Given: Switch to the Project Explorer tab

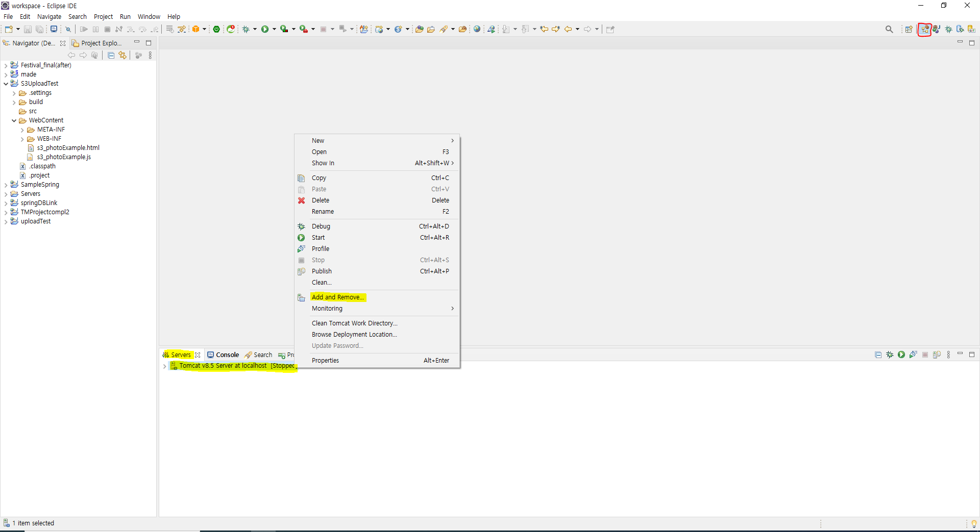Looking at the screenshot, I should coord(97,43).
